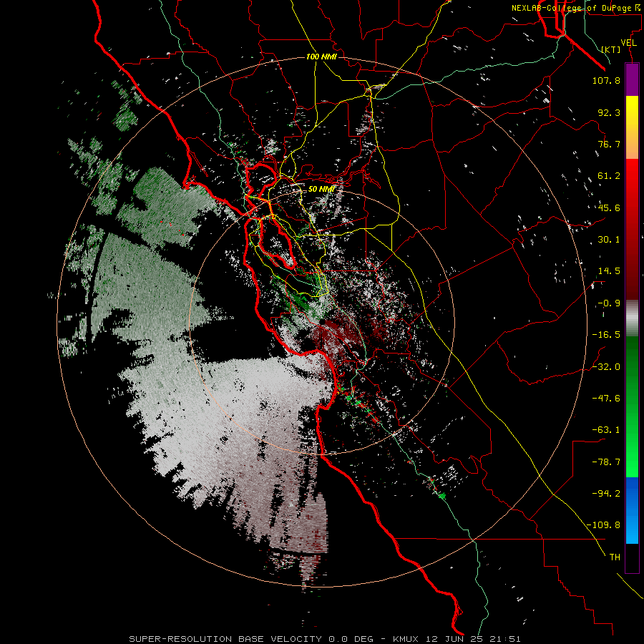Click the 21:51 timestamp in caption
The height and width of the screenshot is (644, 644).
click(506, 639)
